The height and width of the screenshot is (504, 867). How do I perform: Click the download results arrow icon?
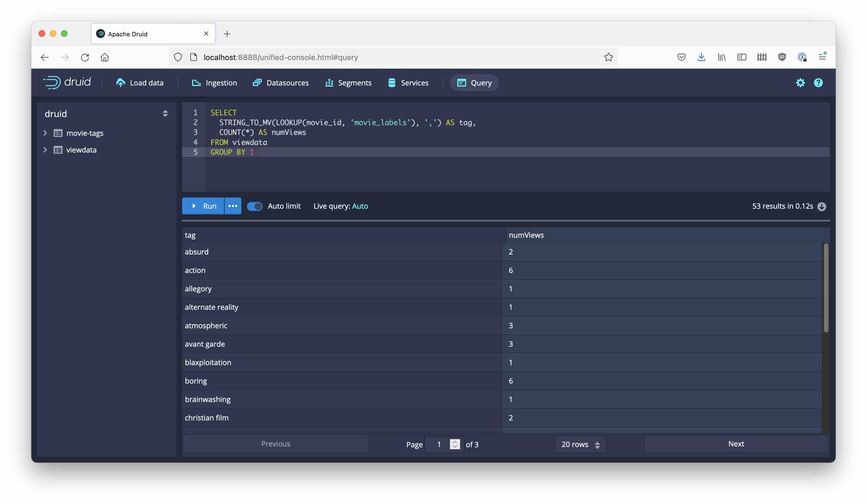point(821,206)
